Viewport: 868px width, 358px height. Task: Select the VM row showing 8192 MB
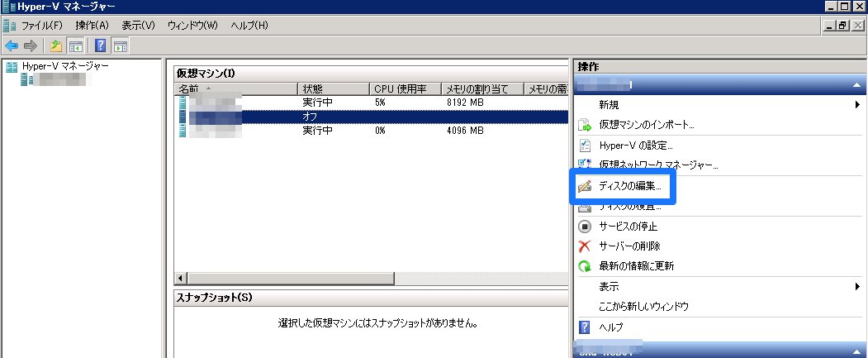pos(372,103)
